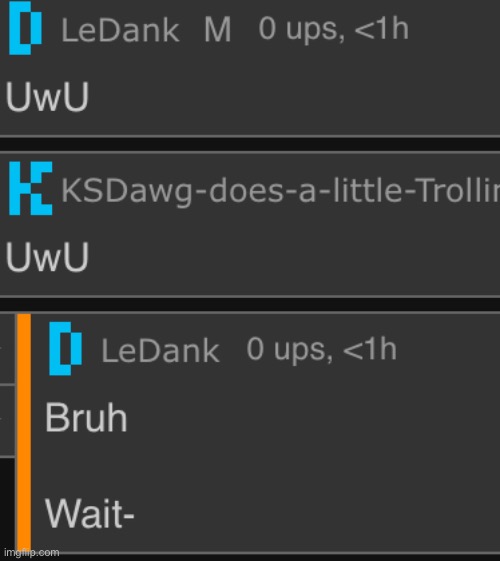The height and width of the screenshot is (561, 500).
Task: Click the UwU text under KSDawg's username
Action: [x=47, y=257]
